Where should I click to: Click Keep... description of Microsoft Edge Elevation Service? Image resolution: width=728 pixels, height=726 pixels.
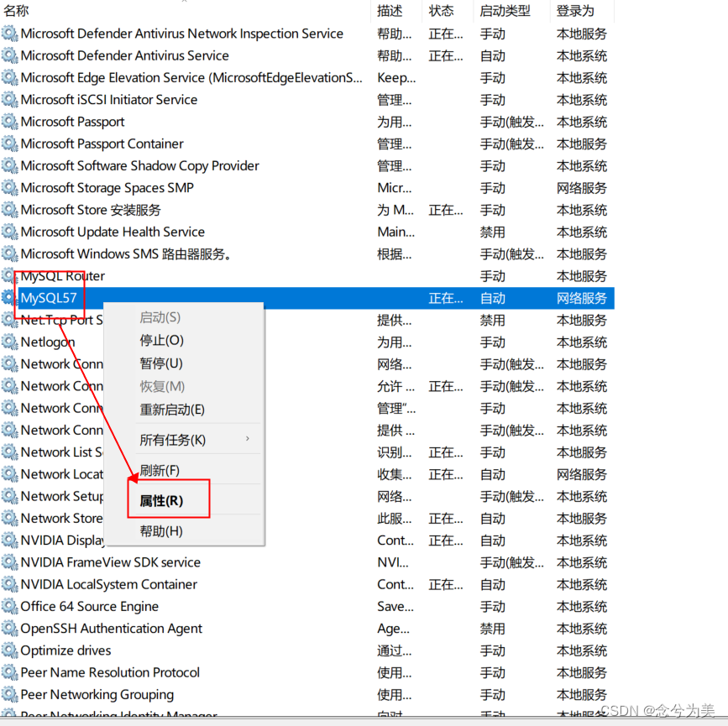coord(396,77)
